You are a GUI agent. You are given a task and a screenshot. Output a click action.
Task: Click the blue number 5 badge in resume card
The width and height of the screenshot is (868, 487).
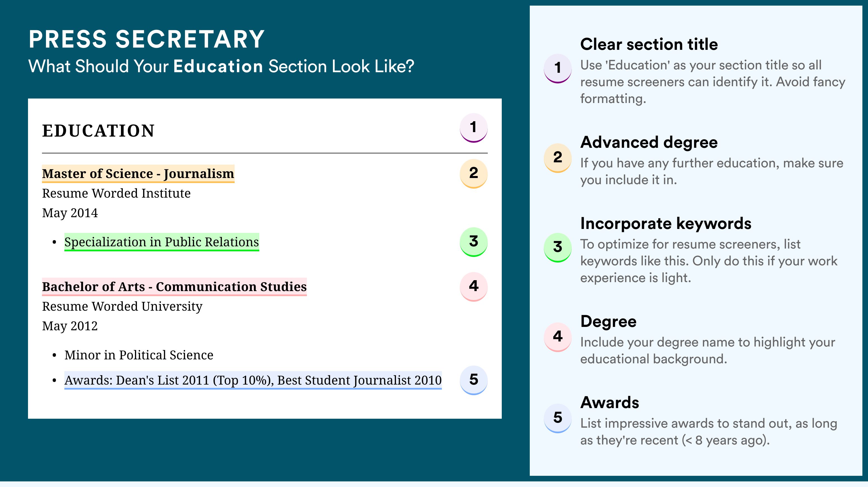pyautogui.click(x=473, y=380)
